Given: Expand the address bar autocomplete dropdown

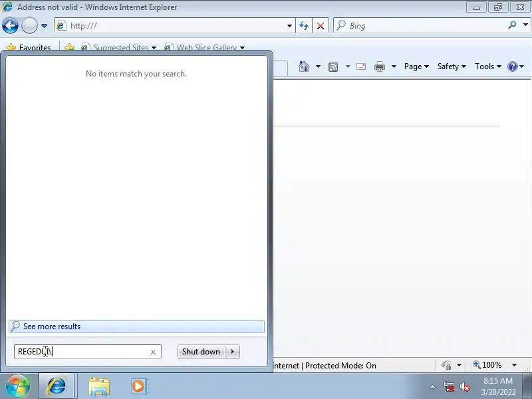Looking at the screenshot, I should point(289,26).
